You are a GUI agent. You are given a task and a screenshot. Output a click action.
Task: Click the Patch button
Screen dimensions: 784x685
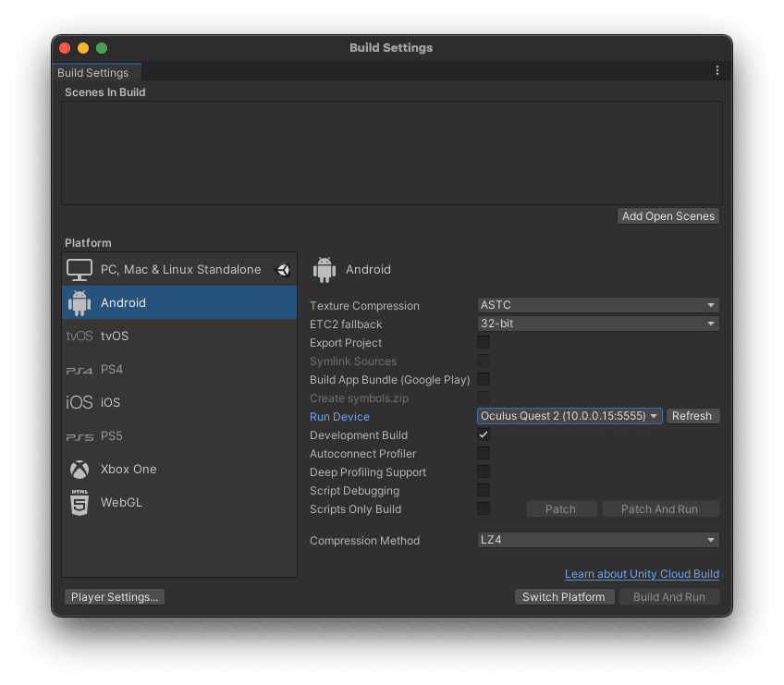click(561, 509)
